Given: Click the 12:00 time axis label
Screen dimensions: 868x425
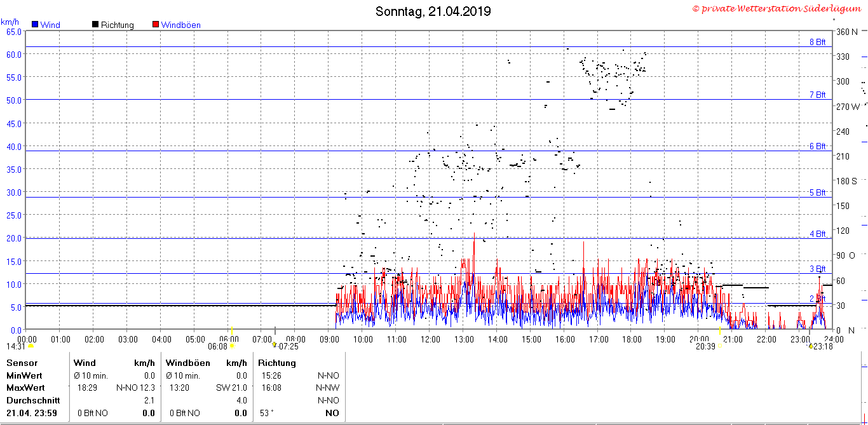Looking at the screenshot, I should pyautogui.click(x=430, y=339).
